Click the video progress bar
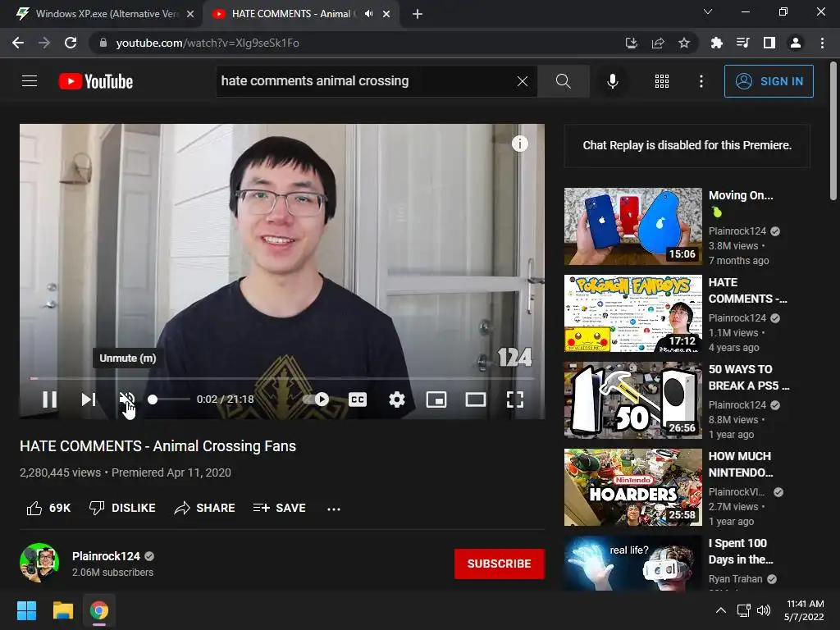Image resolution: width=840 pixels, height=630 pixels. (x=282, y=378)
